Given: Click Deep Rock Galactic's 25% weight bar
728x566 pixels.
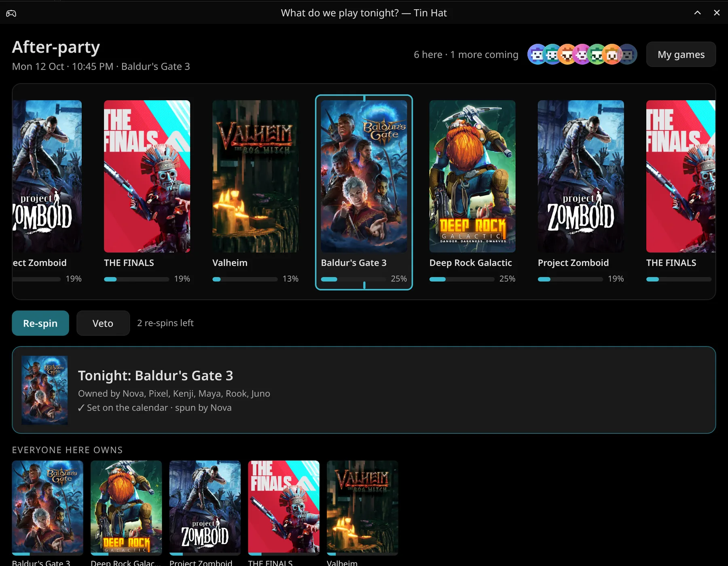Looking at the screenshot, I should [x=462, y=279].
